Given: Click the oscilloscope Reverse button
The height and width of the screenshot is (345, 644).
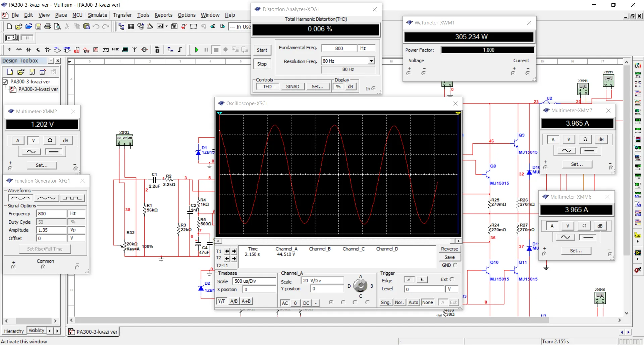Looking at the screenshot, I should [449, 249].
